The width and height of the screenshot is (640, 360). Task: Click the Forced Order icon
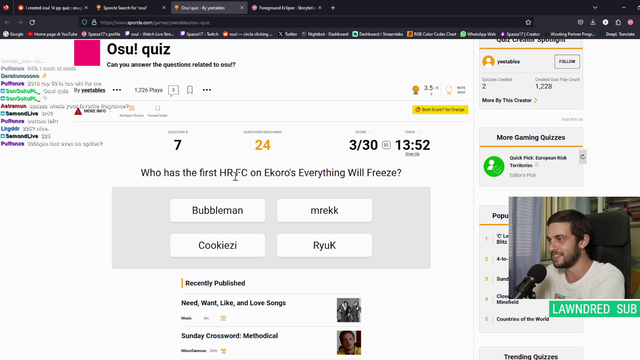pyautogui.click(x=157, y=108)
